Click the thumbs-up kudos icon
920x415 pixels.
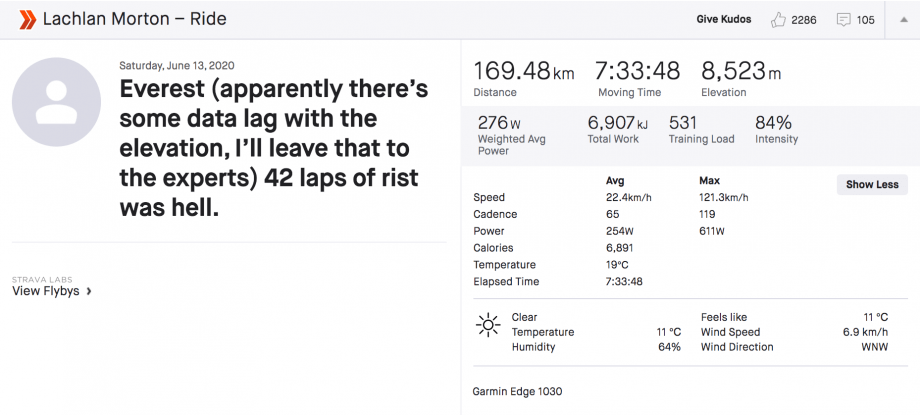(778, 19)
